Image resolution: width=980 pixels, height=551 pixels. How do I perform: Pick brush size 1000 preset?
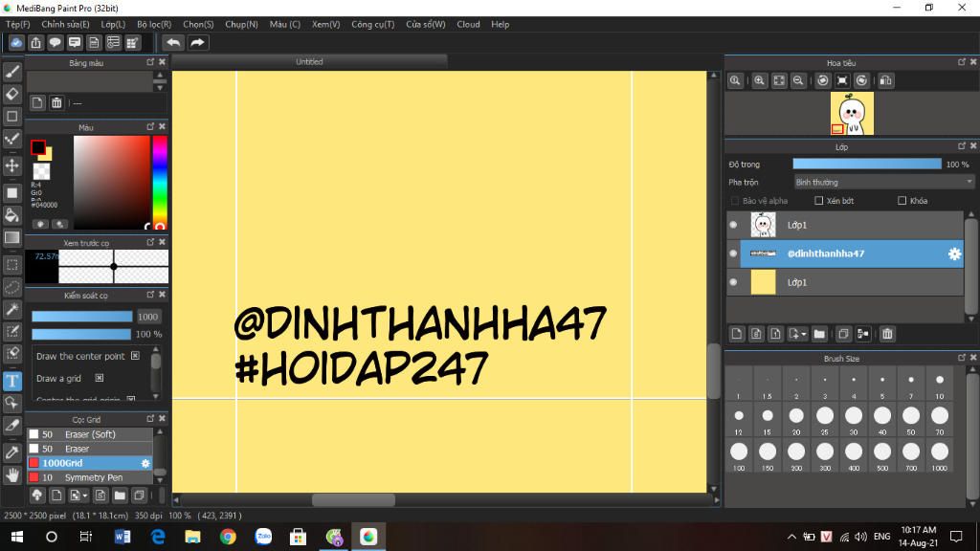(940, 455)
